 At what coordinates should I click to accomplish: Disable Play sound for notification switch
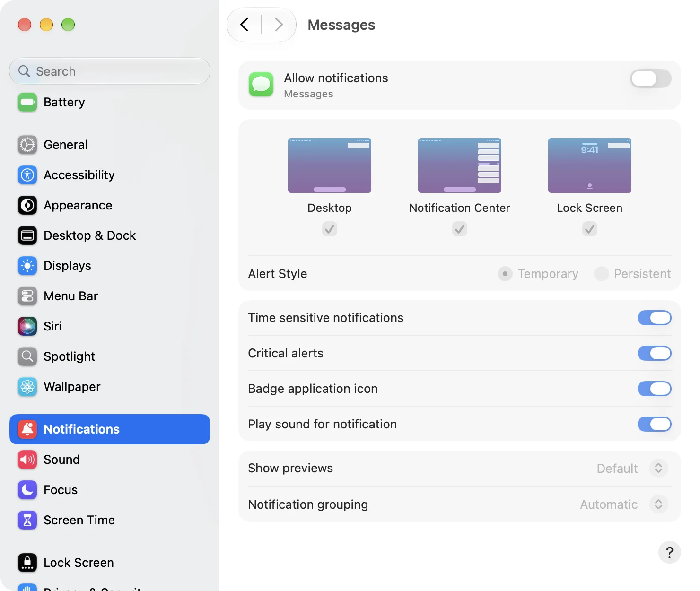click(x=655, y=424)
